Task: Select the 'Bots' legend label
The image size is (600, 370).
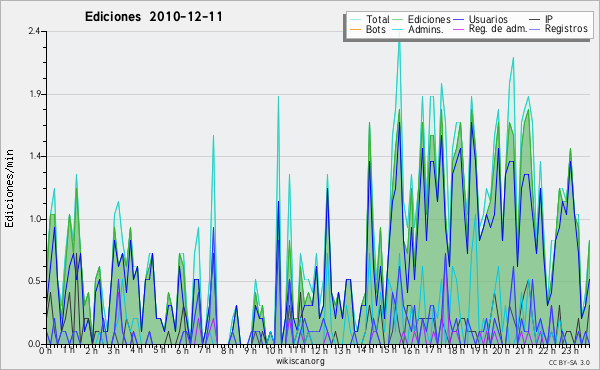Action: (376, 29)
